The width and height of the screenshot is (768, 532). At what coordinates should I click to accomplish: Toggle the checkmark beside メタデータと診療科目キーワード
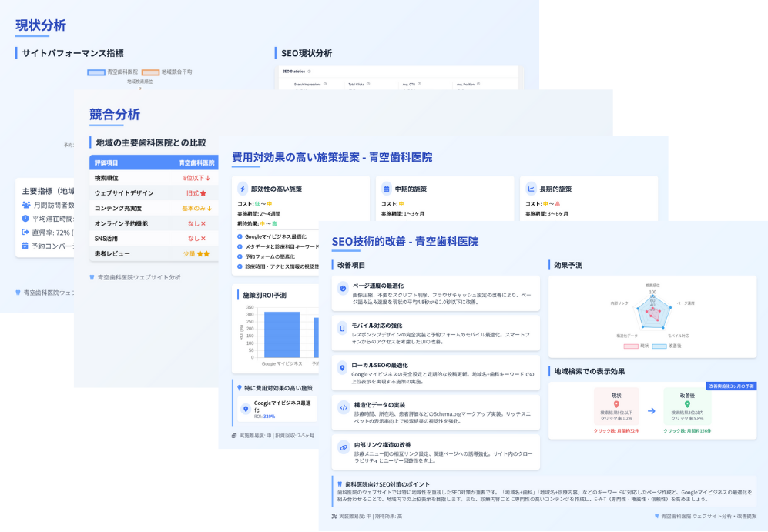point(240,247)
